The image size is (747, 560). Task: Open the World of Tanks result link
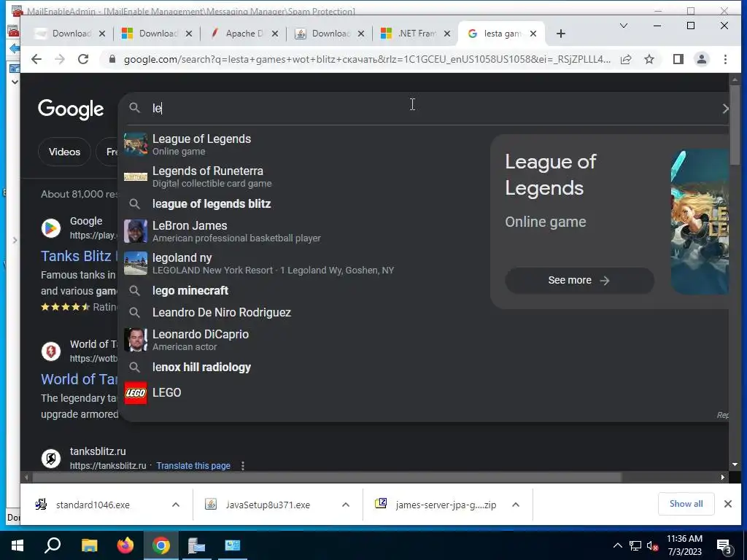[x=79, y=379]
